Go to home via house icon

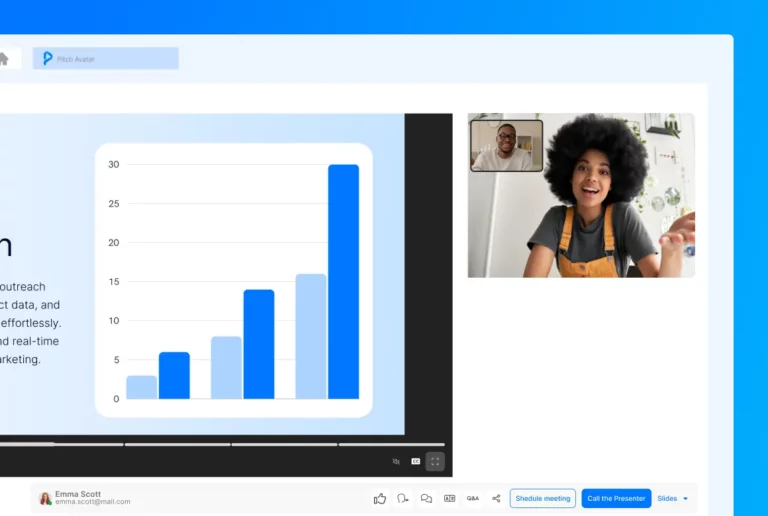click(x=3, y=59)
